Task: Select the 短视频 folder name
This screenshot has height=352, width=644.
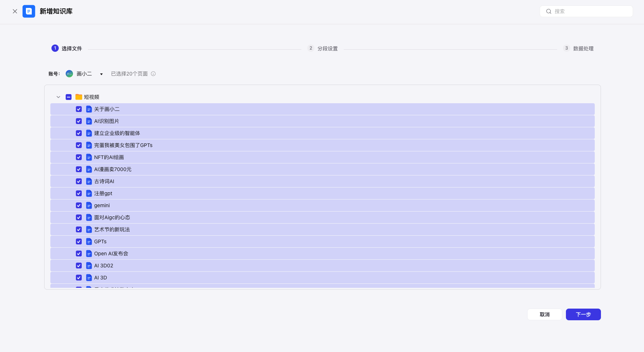Action: coord(92,97)
